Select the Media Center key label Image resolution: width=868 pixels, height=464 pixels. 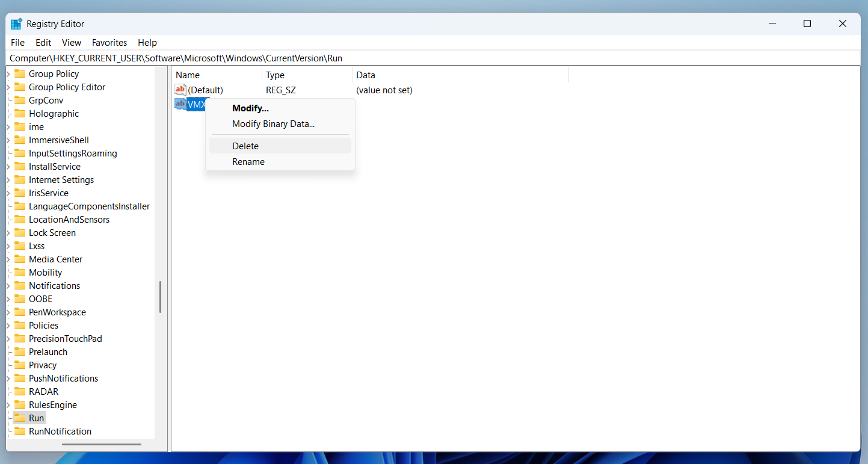(56, 259)
